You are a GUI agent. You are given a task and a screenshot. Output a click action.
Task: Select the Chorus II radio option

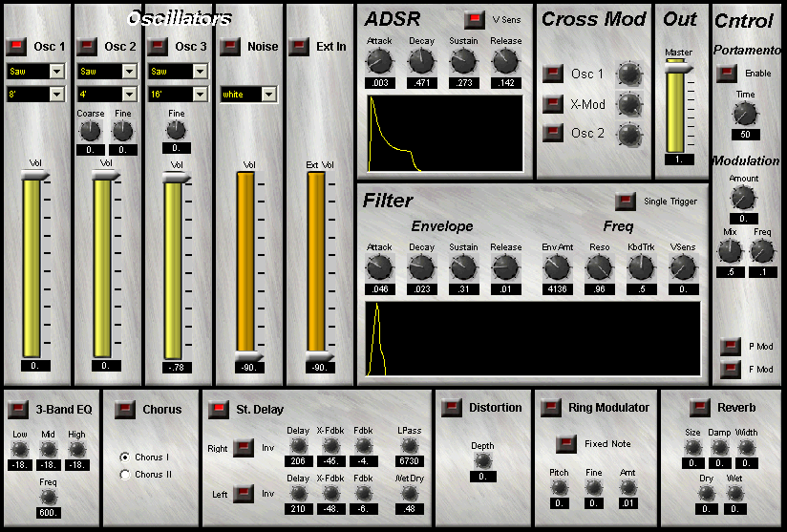click(125, 475)
